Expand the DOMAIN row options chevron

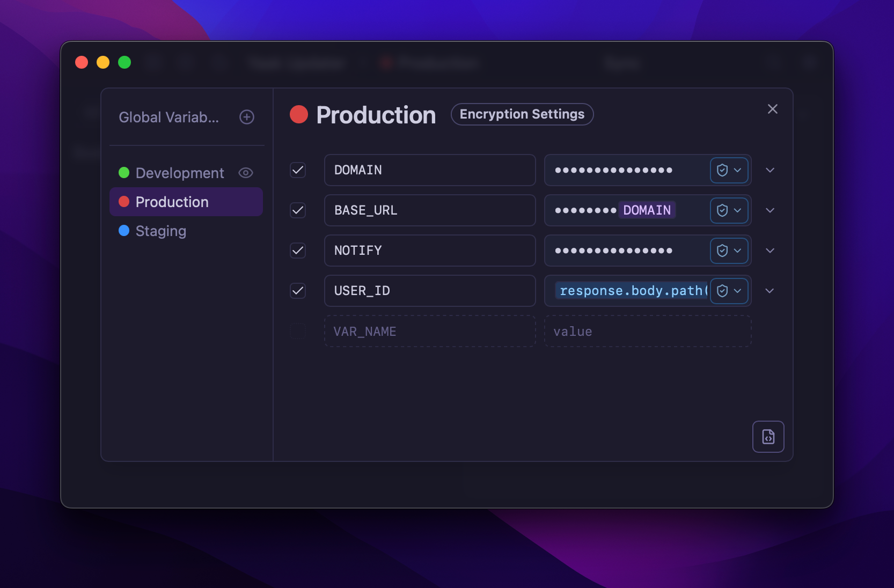click(770, 170)
